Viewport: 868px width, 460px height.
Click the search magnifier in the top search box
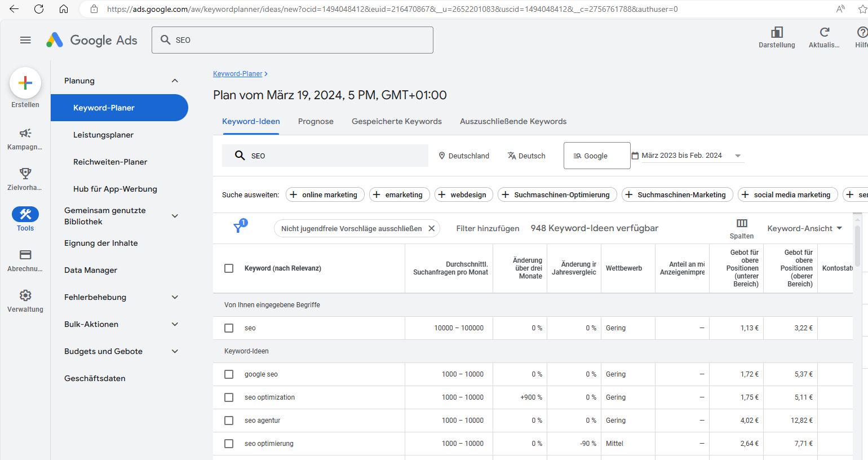[166, 40]
